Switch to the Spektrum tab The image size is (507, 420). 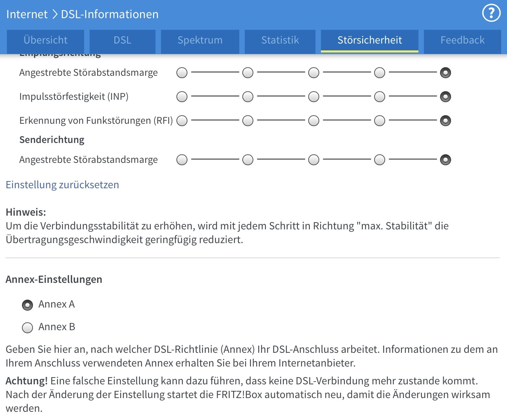pyautogui.click(x=200, y=40)
